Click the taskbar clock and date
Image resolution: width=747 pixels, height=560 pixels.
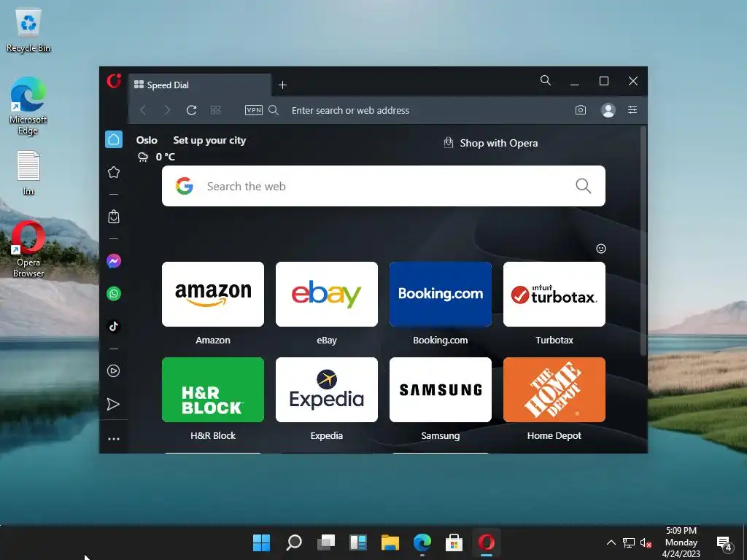681,542
